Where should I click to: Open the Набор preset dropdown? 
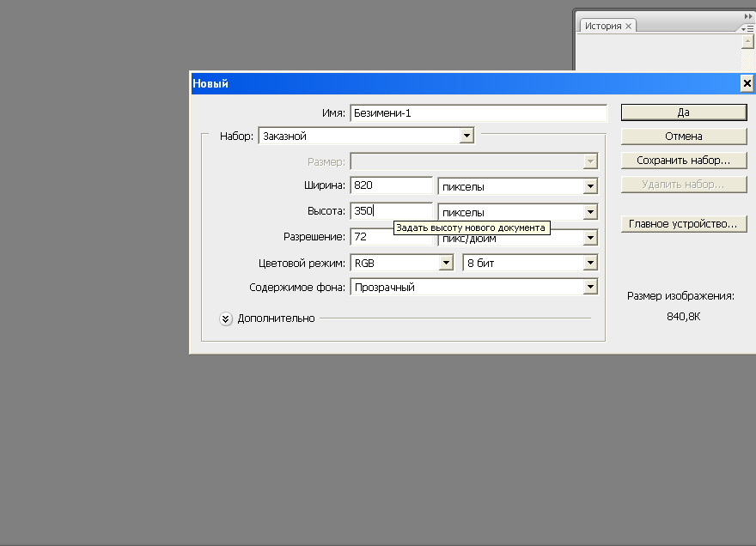pos(466,136)
